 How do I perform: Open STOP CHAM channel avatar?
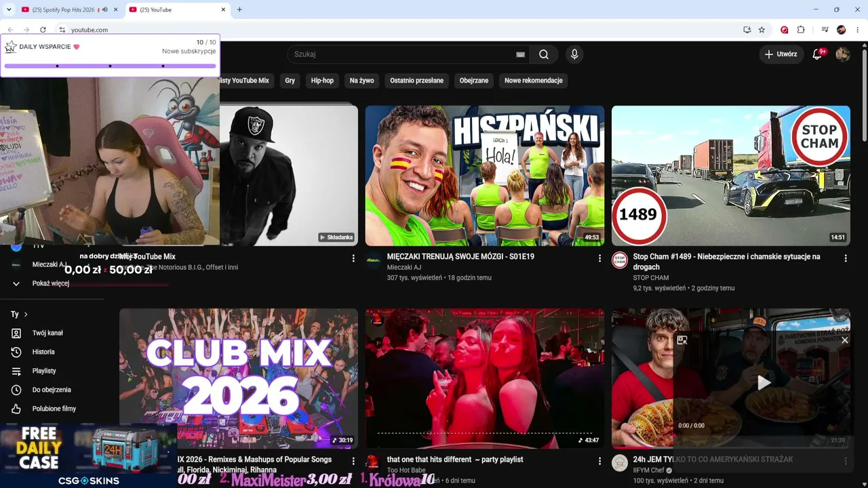point(620,260)
